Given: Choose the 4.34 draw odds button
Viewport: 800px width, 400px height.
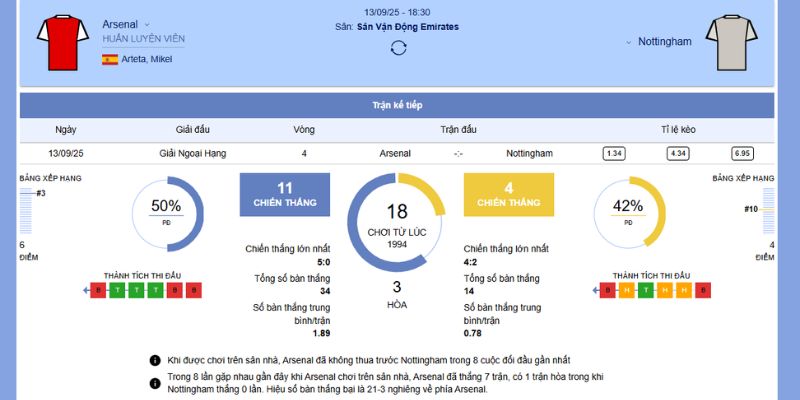Looking at the screenshot, I should (x=678, y=153).
